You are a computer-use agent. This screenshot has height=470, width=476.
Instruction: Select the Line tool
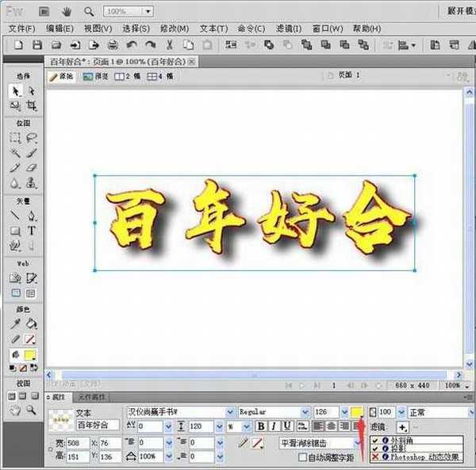tap(15, 215)
